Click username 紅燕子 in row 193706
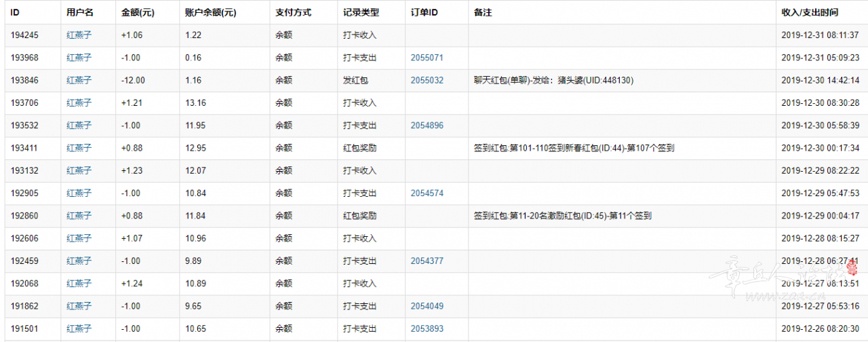The image size is (868, 342). pyautogui.click(x=79, y=103)
